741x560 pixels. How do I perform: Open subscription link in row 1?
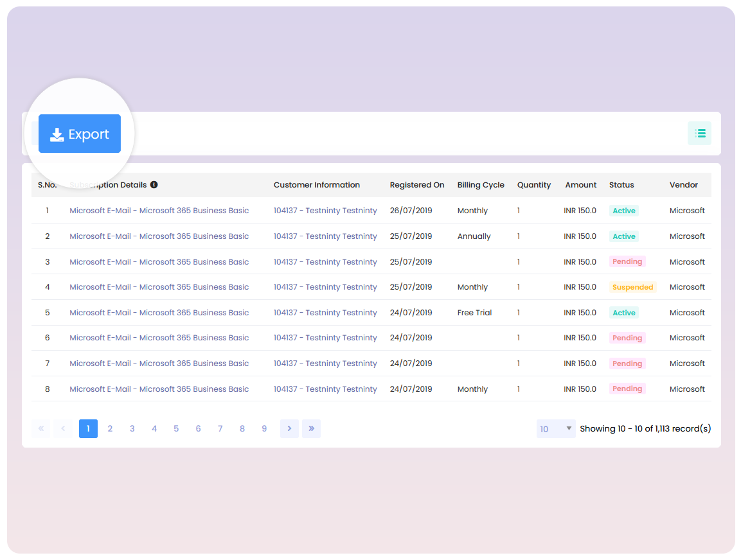[x=159, y=211]
